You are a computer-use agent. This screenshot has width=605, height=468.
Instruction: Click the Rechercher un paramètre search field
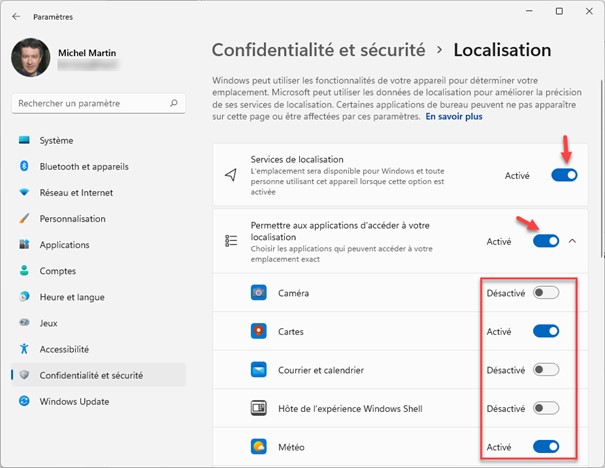90,103
